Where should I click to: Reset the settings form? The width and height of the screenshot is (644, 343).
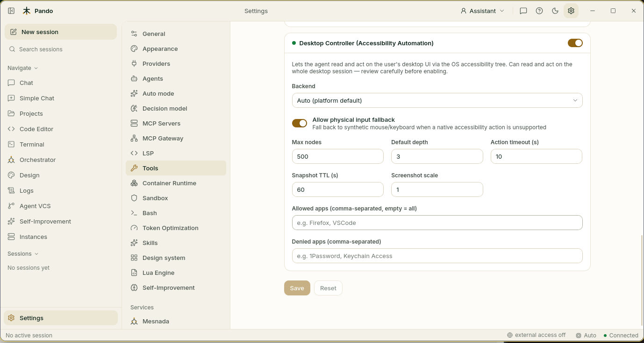(328, 288)
